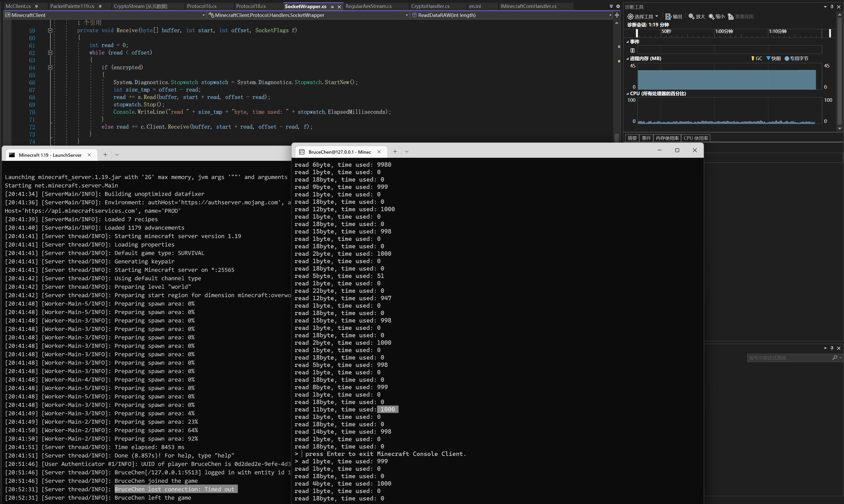Click the 放大 zoom-in icon in diagnostics
This screenshot has width=844, height=504.
(696, 16)
